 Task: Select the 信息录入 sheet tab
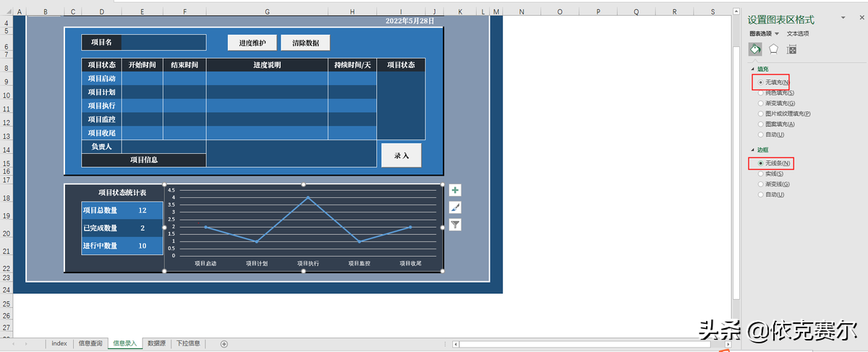[124, 343]
